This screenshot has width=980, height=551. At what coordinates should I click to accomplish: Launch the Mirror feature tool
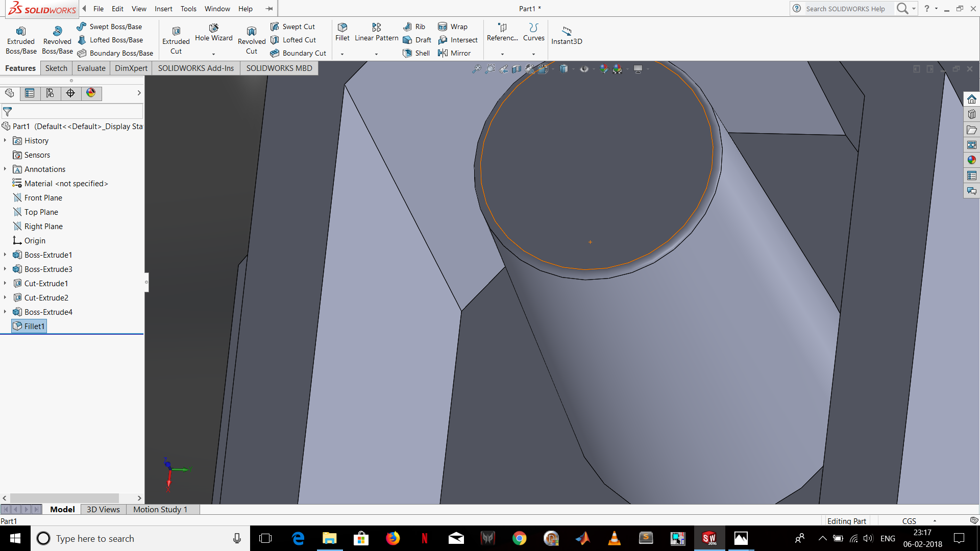[455, 53]
